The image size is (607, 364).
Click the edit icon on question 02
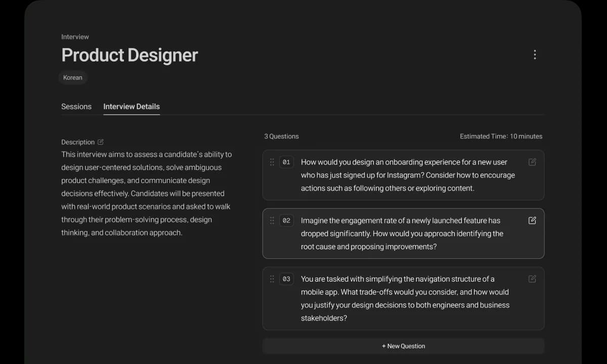(532, 220)
